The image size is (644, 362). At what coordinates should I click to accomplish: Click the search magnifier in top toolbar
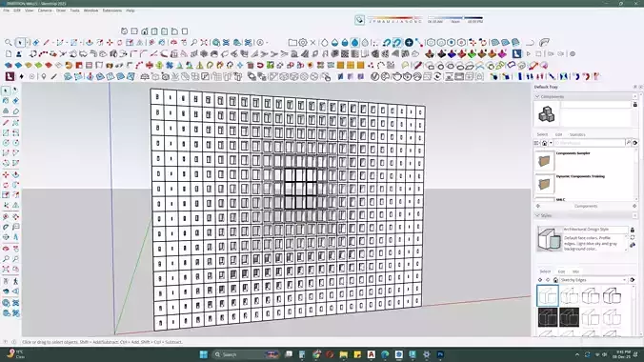coord(9,42)
